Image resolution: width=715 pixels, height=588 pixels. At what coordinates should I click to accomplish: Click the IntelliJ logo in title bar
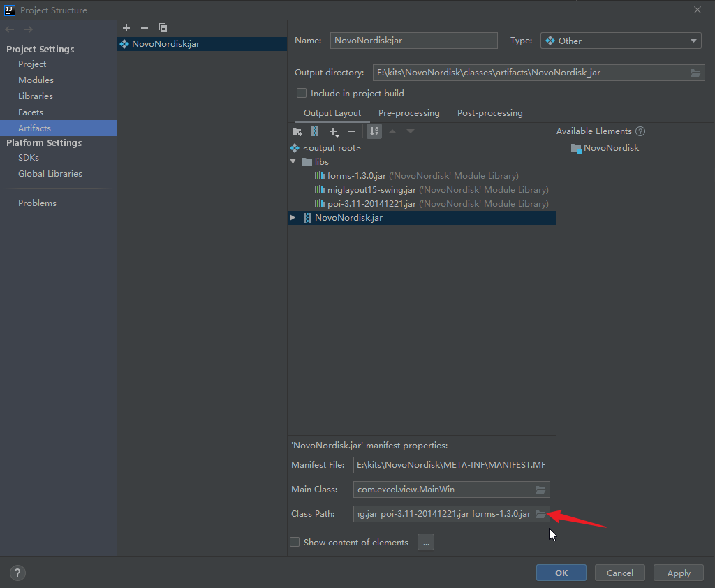click(x=10, y=10)
